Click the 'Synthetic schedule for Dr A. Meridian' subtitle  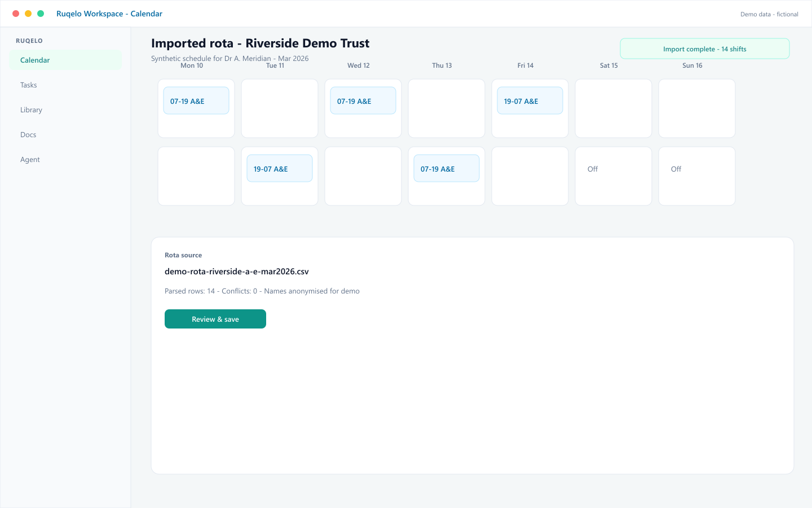coord(230,58)
